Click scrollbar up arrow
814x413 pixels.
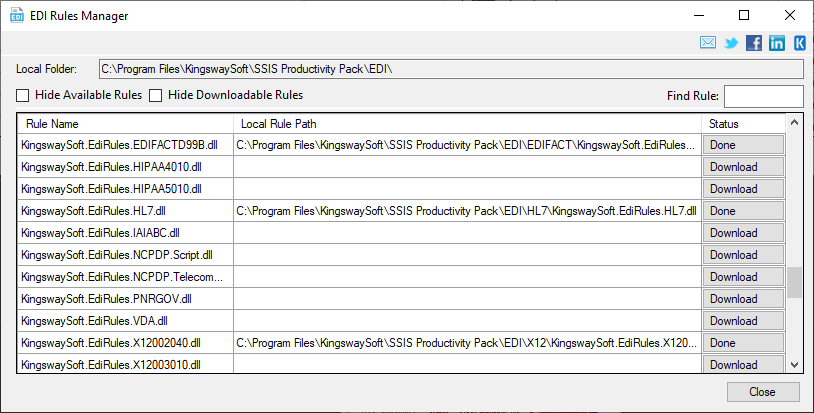[794, 122]
